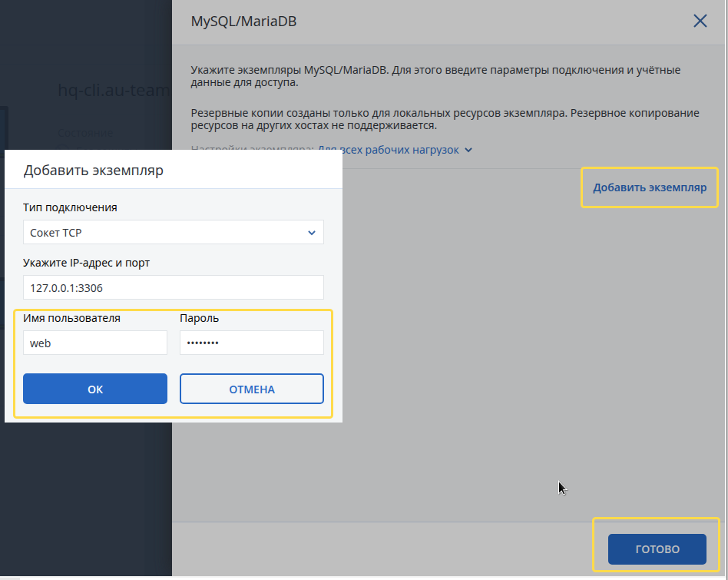The image size is (728, 580).
Task: Click the paragraph starting with Резервные копии созданы
Action: click(445, 119)
